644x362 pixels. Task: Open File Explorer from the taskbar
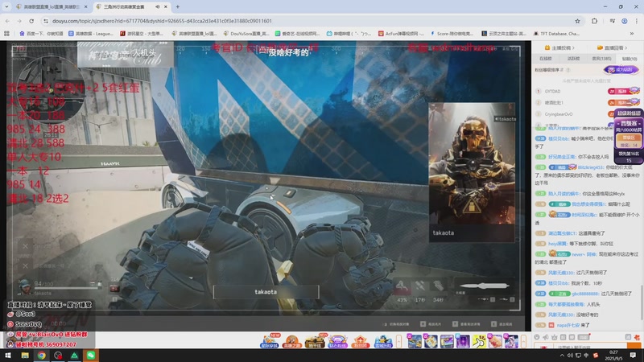[x=25, y=356]
